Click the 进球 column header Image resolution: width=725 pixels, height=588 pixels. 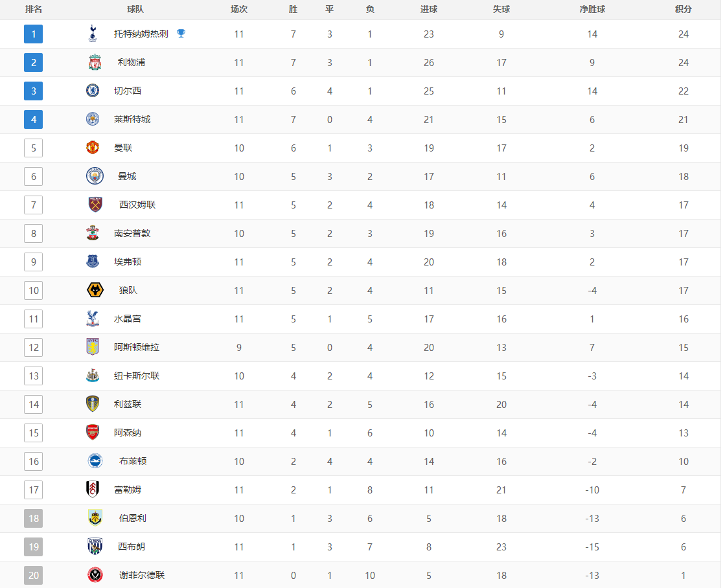[x=429, y=9]
